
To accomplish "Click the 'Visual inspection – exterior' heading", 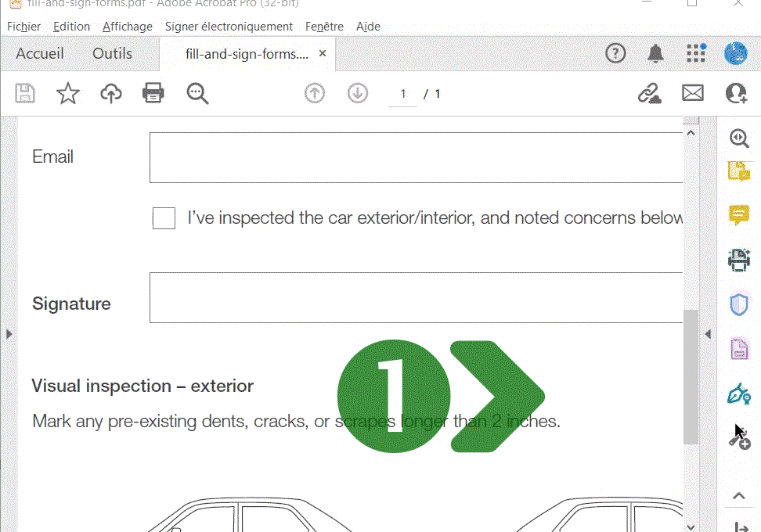I will pyautogui.click(x=142, y=386).
